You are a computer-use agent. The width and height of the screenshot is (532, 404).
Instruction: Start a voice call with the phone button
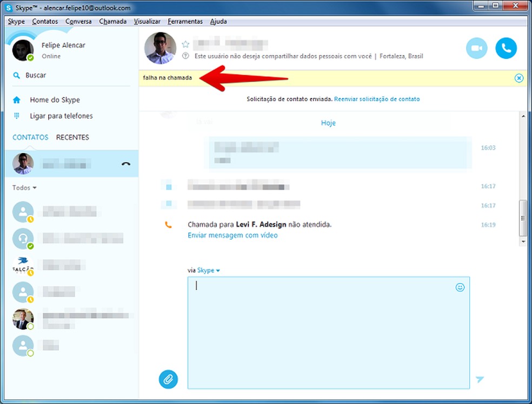506,48
